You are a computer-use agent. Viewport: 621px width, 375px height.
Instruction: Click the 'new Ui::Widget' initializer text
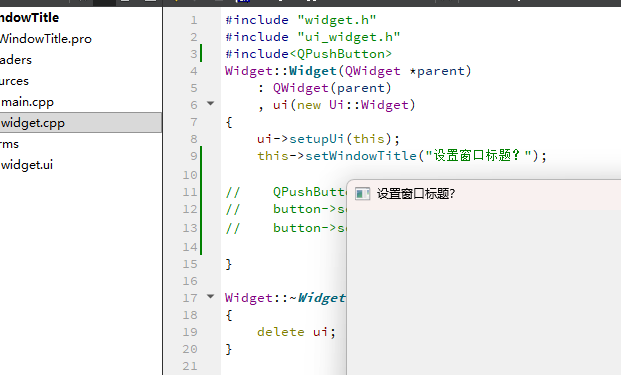[x=352, y=105]
